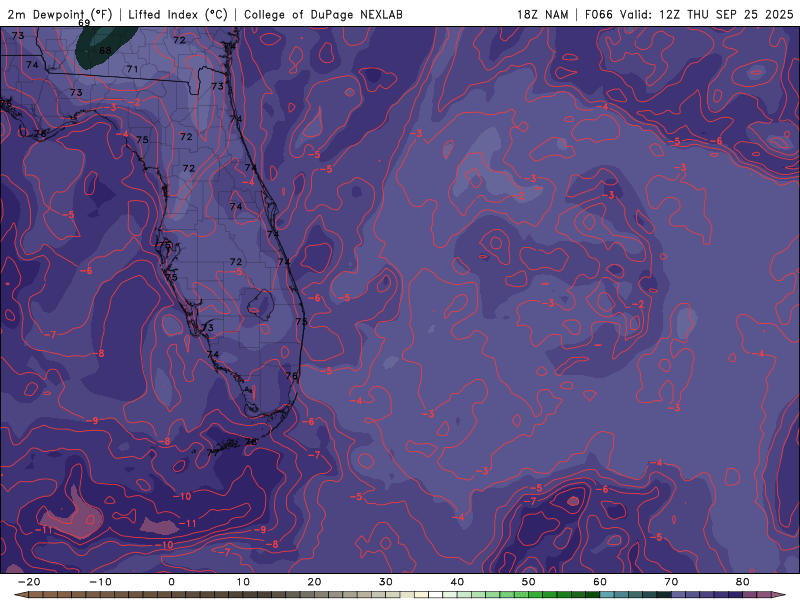Click the '2m Dewpoint (°F)' title text
Viewport: 800px width, 600px height.
[60, 14]
